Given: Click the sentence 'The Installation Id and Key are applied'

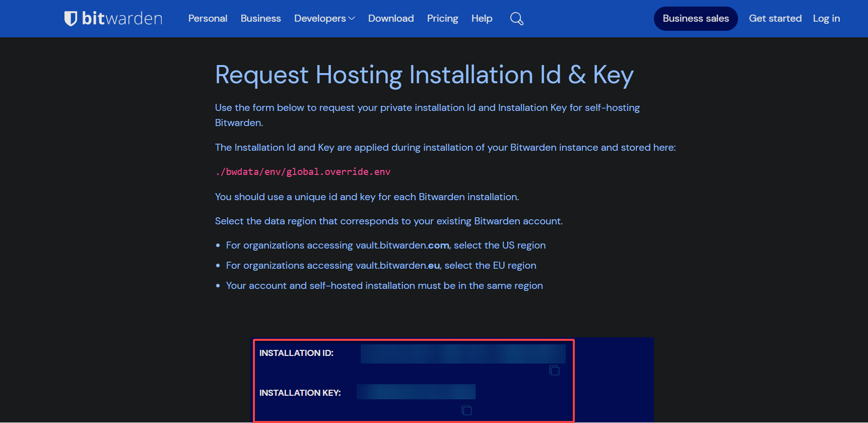Looking at the screenshot, I should [x=445, y=148].
